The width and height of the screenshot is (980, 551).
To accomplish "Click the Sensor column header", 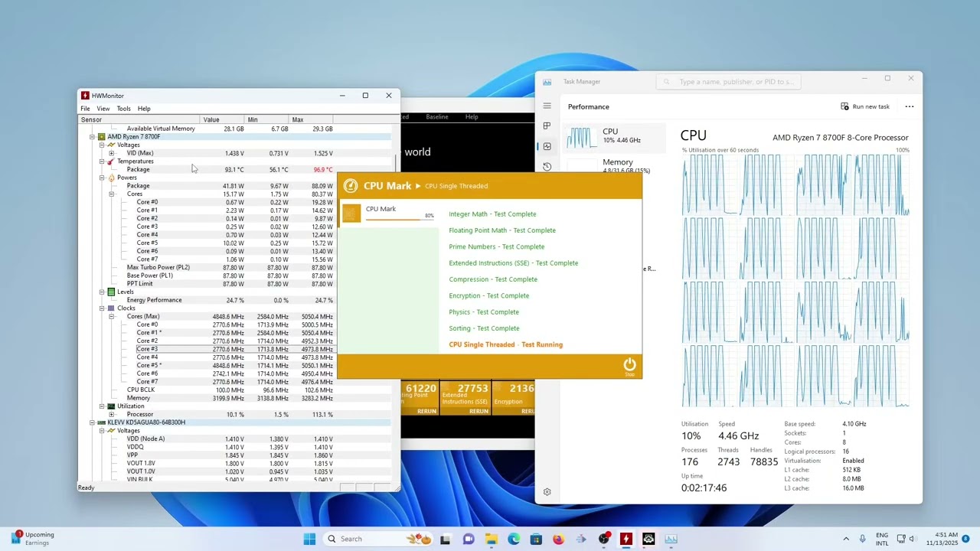I will (139, 119).
